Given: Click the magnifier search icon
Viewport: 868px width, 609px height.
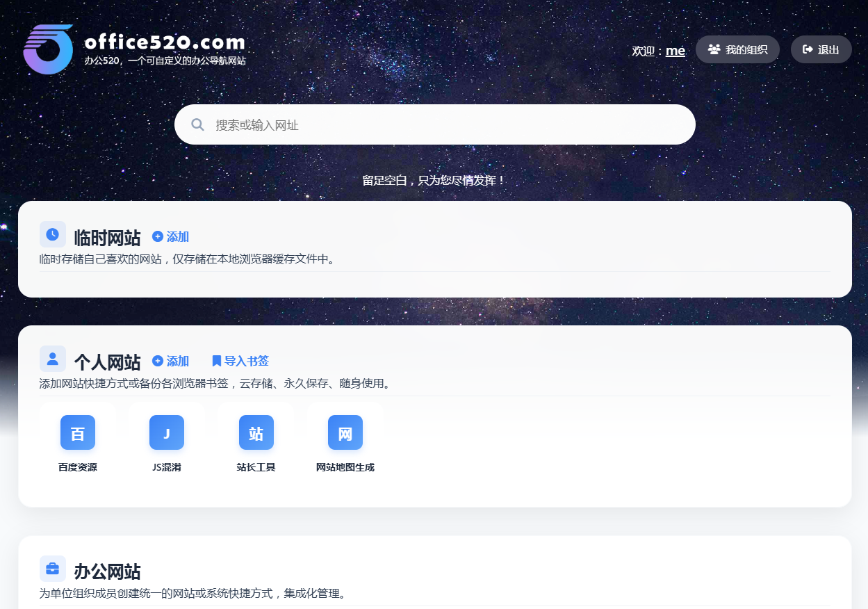Looking at the screenshot, I should (x=197, y=125).
